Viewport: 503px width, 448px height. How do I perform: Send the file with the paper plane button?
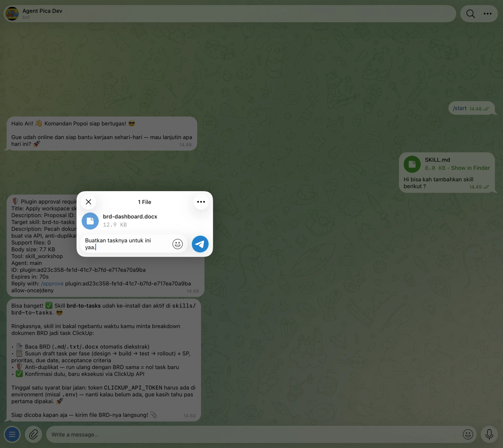pyautogui.click(x=200, y=244)
